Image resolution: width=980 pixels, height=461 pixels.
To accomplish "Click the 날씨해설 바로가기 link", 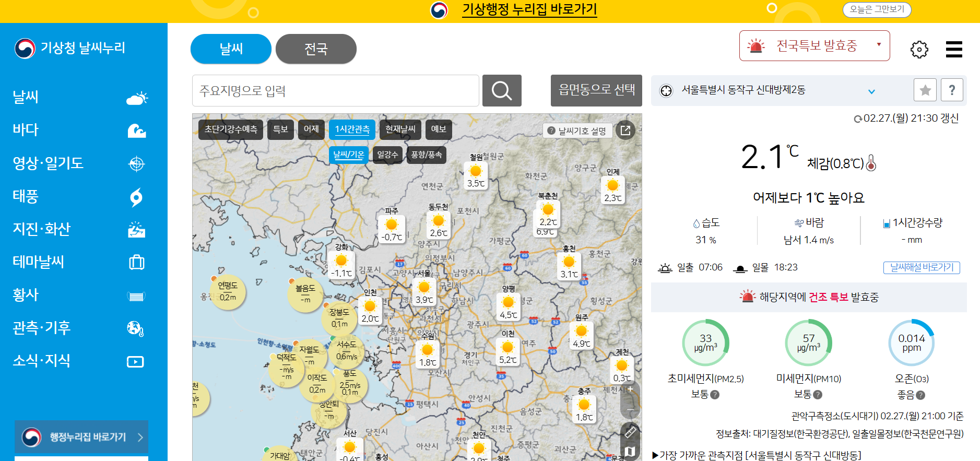I will (922, 267).
